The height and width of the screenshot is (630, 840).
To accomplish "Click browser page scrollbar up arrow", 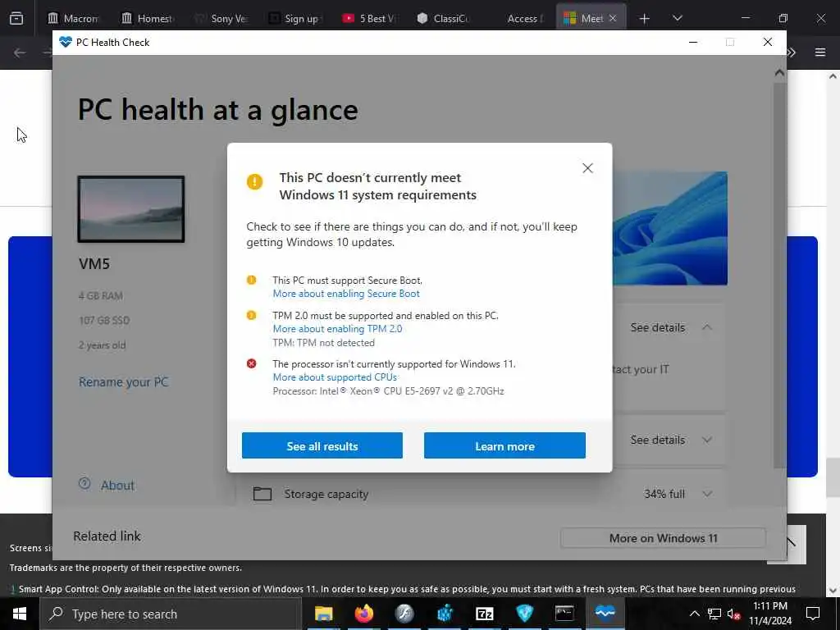I will pos(833,76).
